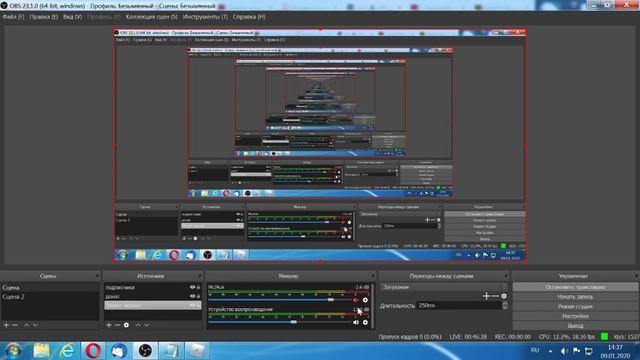Open File Explorer from the taskbar
Screen dimensions: 640x360
pos(41,351)
